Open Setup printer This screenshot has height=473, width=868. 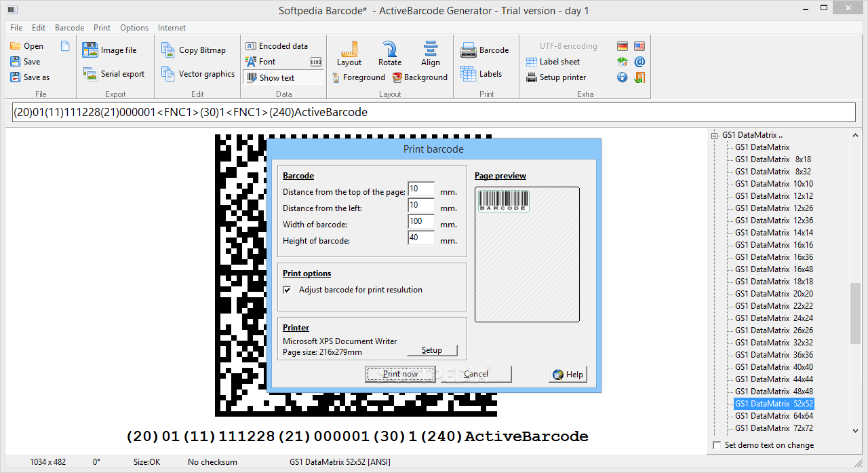click(x=556, y=77)
